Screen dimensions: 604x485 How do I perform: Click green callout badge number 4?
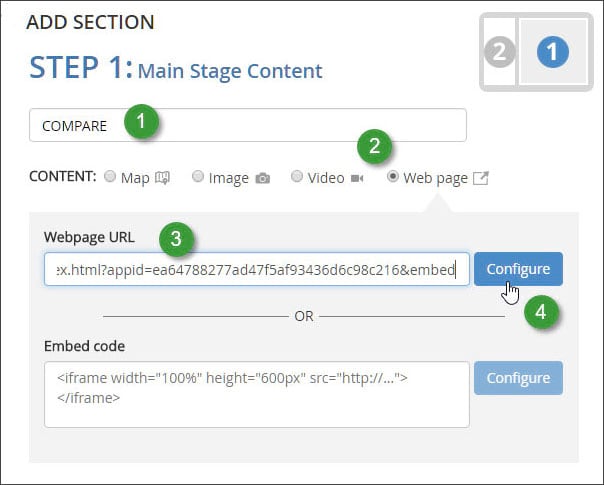(541, 311)
